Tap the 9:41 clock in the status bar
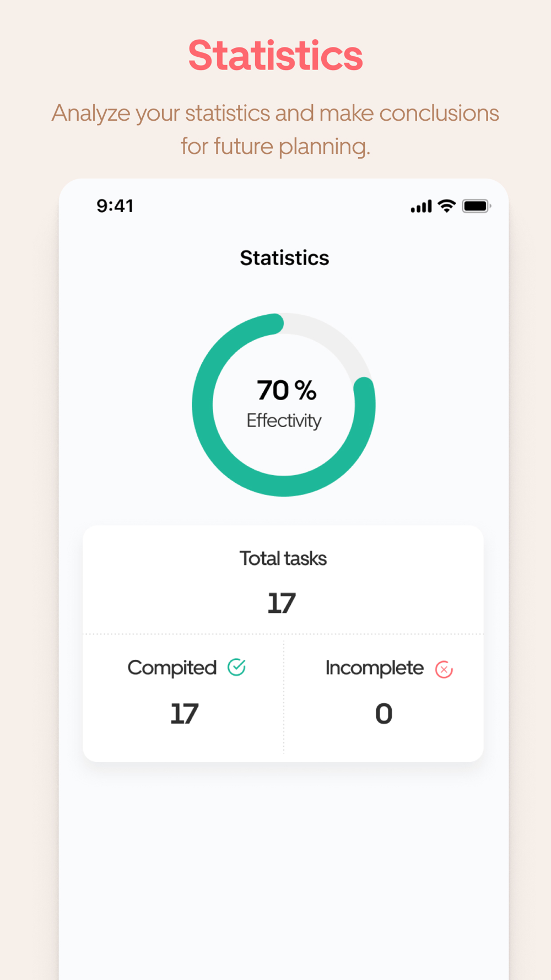 (115, 206)
